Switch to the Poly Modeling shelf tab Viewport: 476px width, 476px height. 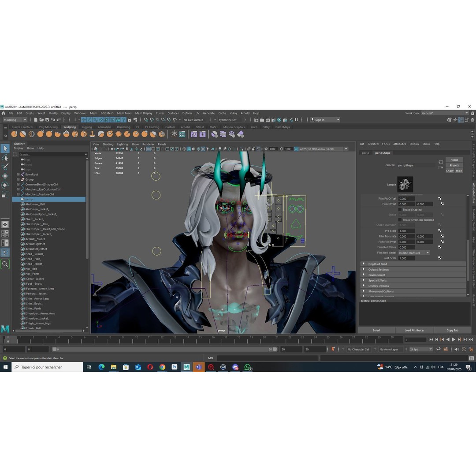click(48, 127)
